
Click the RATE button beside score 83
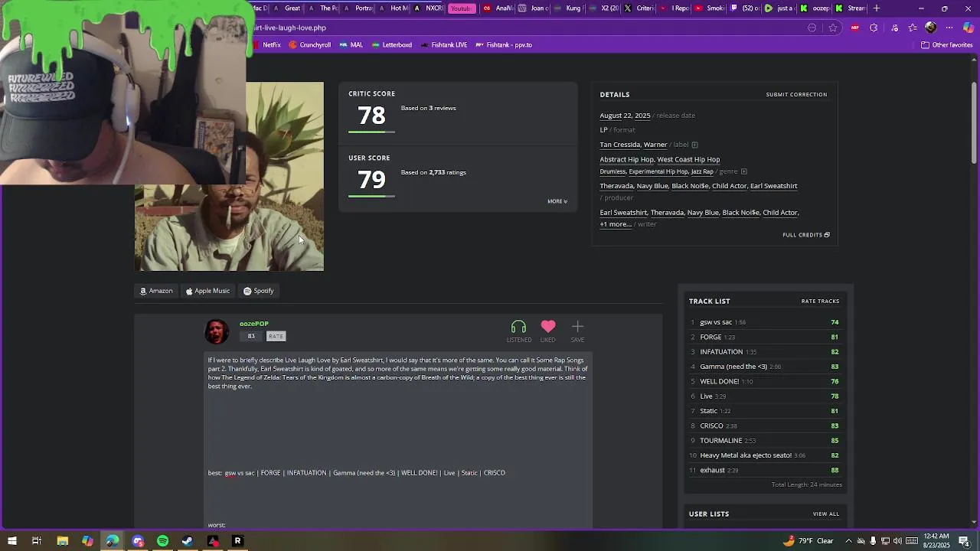(276, 336)
